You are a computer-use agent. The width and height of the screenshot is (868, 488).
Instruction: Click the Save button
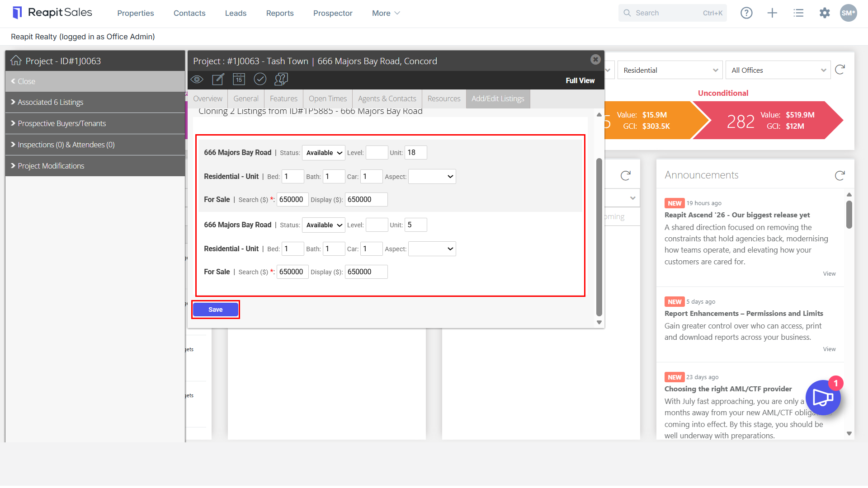coord(216,310)
